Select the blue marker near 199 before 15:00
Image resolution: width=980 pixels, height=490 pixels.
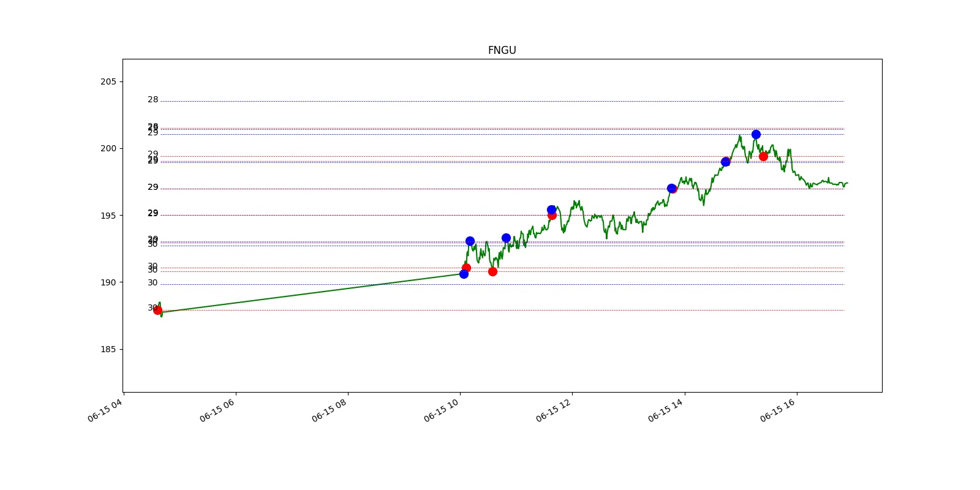tap(725, 162)
